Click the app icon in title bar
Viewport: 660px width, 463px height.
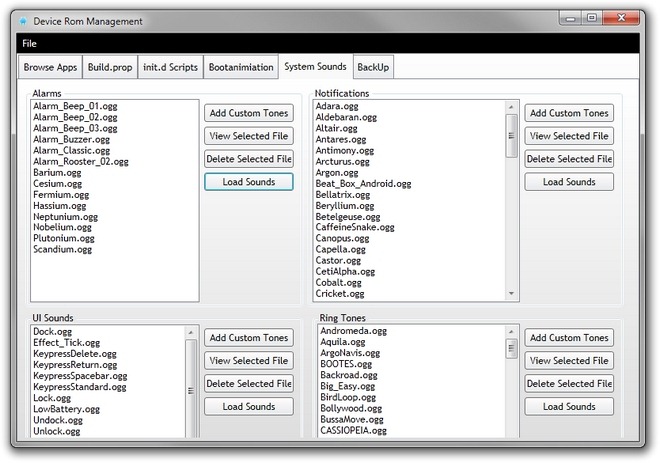pos(24,21)
